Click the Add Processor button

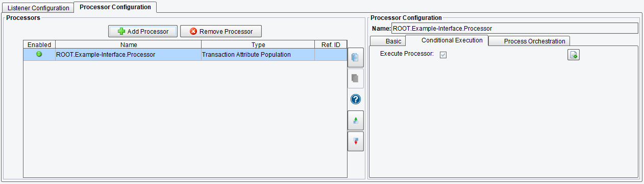point(143,31)
